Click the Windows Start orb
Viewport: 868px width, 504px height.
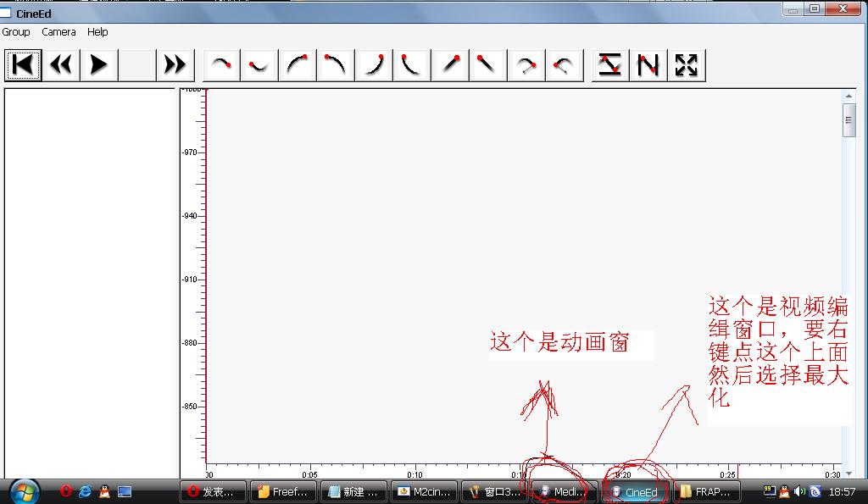click(23, 490)
